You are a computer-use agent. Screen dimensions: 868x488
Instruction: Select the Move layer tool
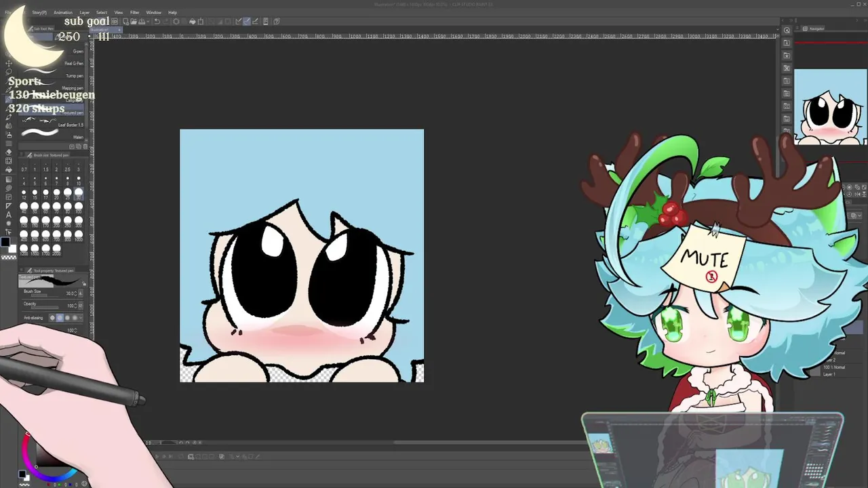point(8,63)
